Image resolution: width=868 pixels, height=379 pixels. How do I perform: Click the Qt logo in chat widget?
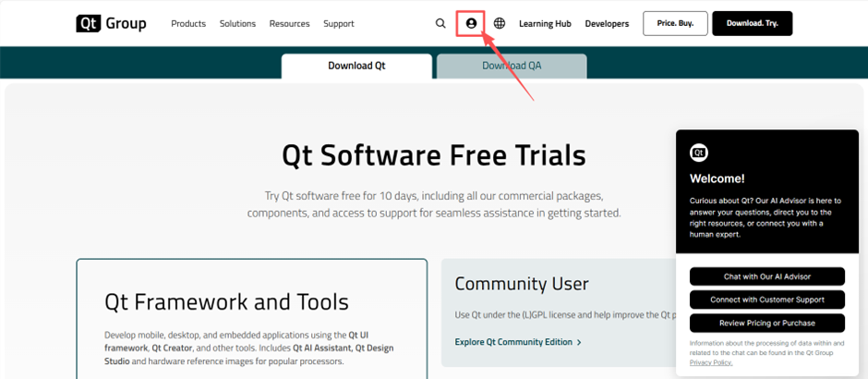tap(699, 153)
